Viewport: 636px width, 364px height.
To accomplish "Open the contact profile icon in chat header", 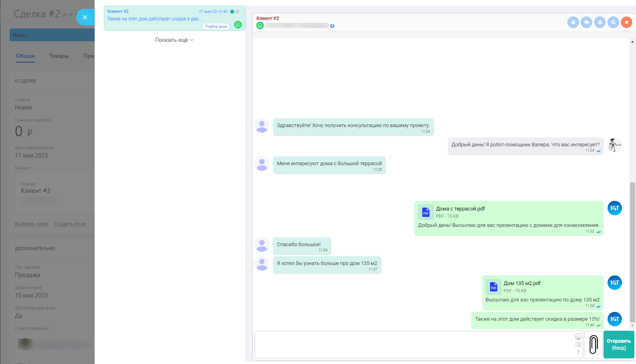I will pos(573,22).
